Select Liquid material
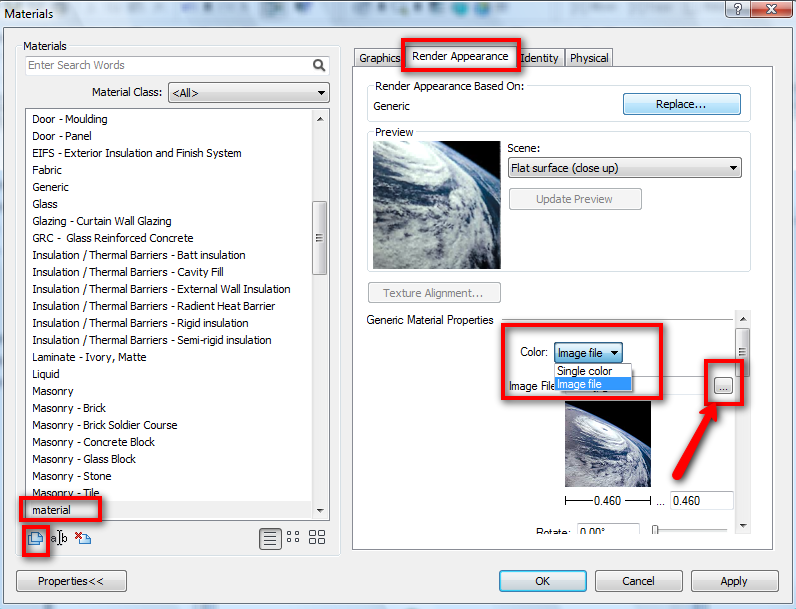Viewport: 796px width, 609px height. pos(46,374)
